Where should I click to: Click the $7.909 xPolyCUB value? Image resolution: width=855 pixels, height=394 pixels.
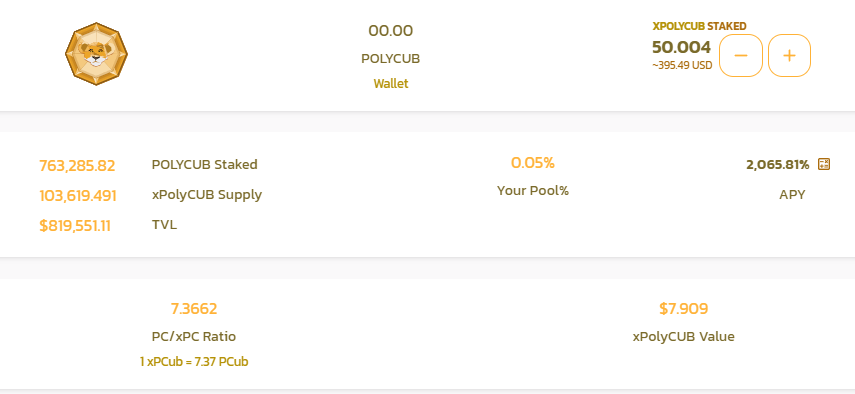[x=684, y=309]
